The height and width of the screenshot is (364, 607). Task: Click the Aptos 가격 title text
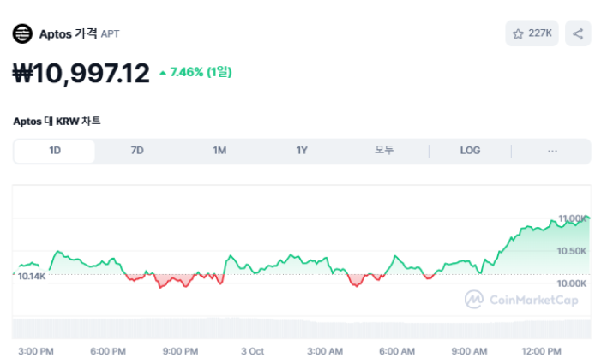click(68, 33)
